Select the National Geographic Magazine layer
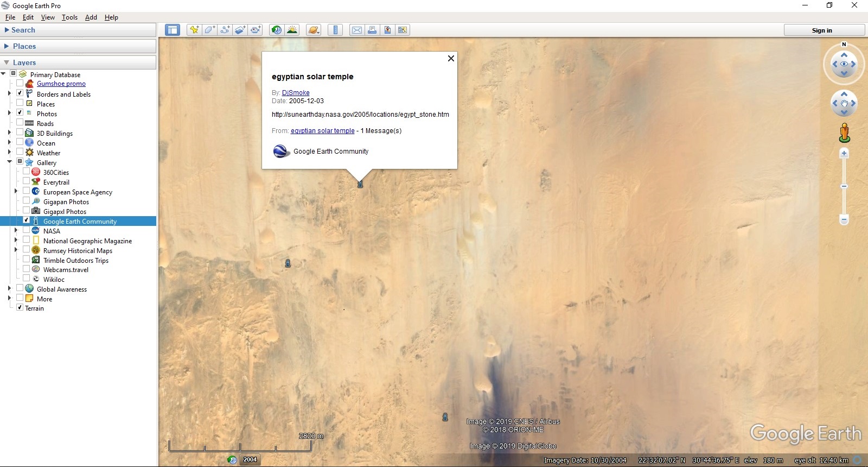 pyautogui.click(x=88, y=241)
